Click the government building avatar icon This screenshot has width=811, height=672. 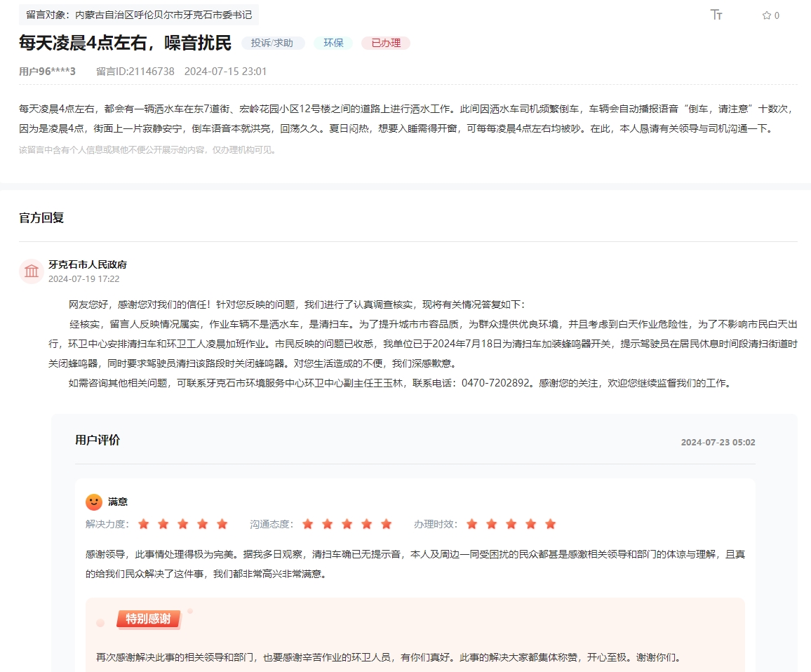click(x=32, y=271)
